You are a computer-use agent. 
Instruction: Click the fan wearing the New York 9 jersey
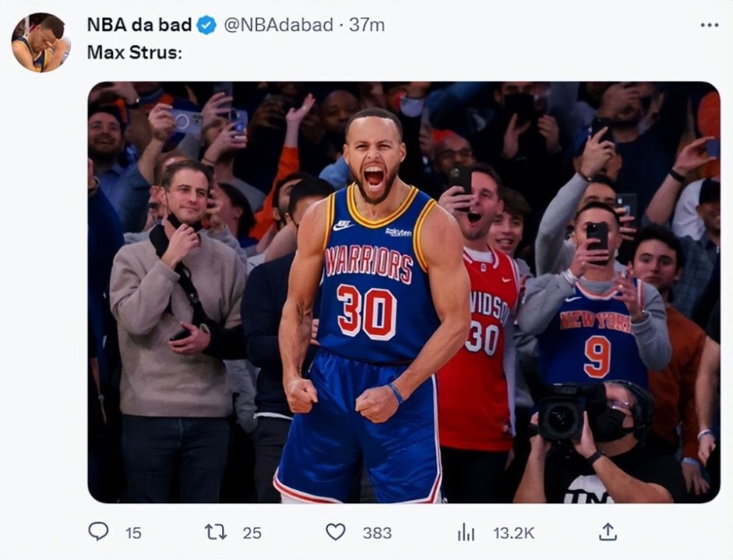click(x=597, y=328)
